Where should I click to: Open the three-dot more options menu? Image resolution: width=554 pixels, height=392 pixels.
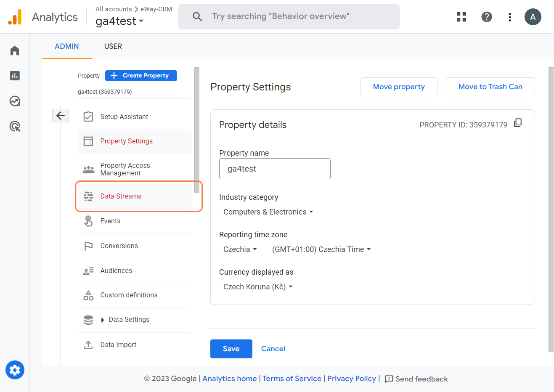[510, 17]
